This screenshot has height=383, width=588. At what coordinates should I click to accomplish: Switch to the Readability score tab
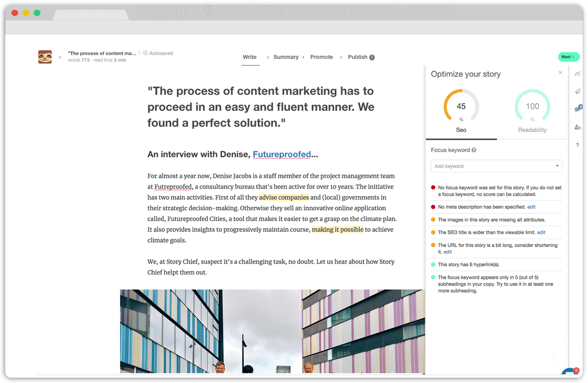point(532,111)
